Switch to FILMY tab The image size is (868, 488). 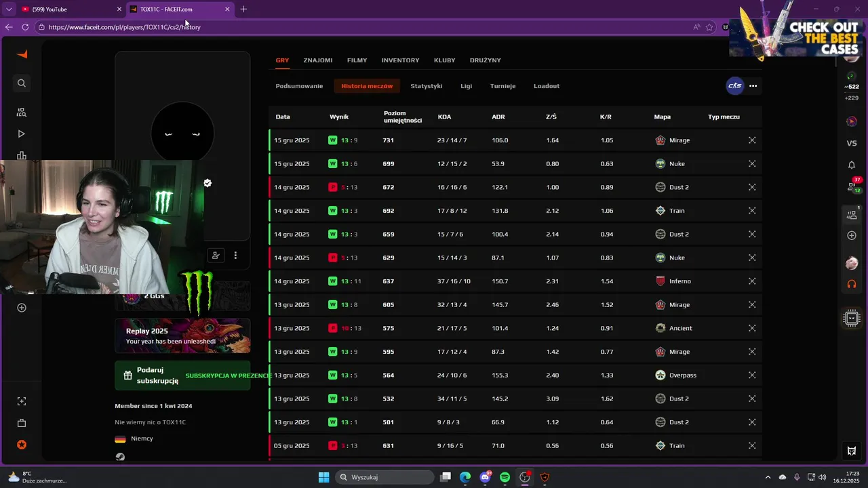coord(357,60)
